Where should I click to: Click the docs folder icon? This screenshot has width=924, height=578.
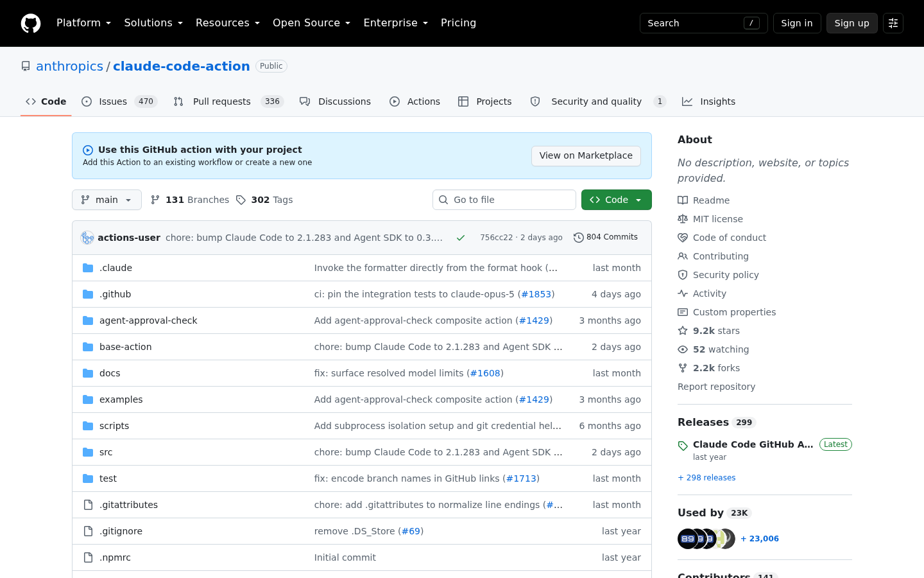coord(88,373)
